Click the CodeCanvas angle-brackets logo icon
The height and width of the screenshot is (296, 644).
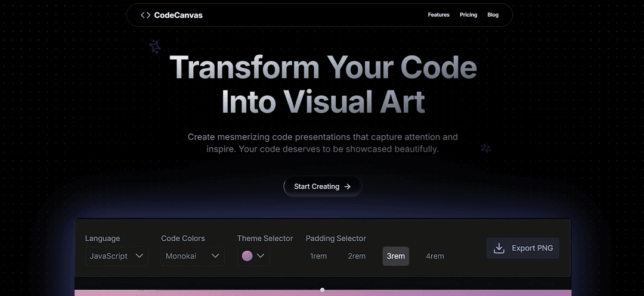click(x=145, y=15)
